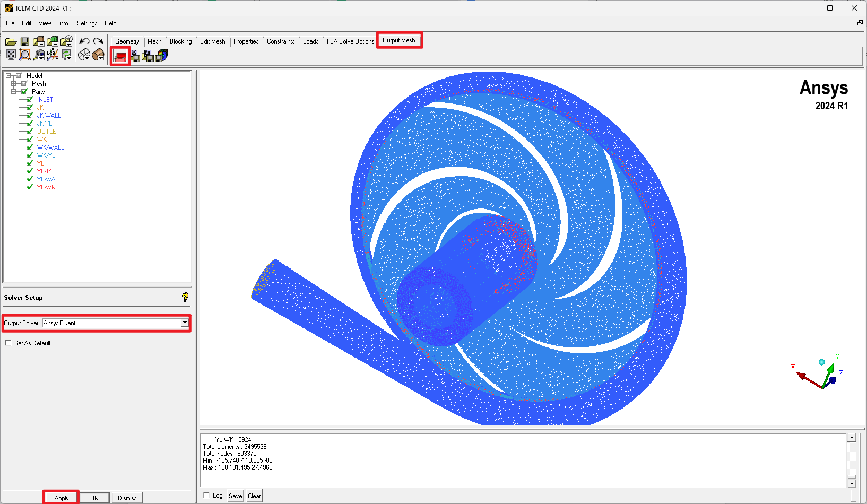867x504 pixels.
Task: Switch to solid simple display
Action: pyautogui.click(x=98, y=55)
